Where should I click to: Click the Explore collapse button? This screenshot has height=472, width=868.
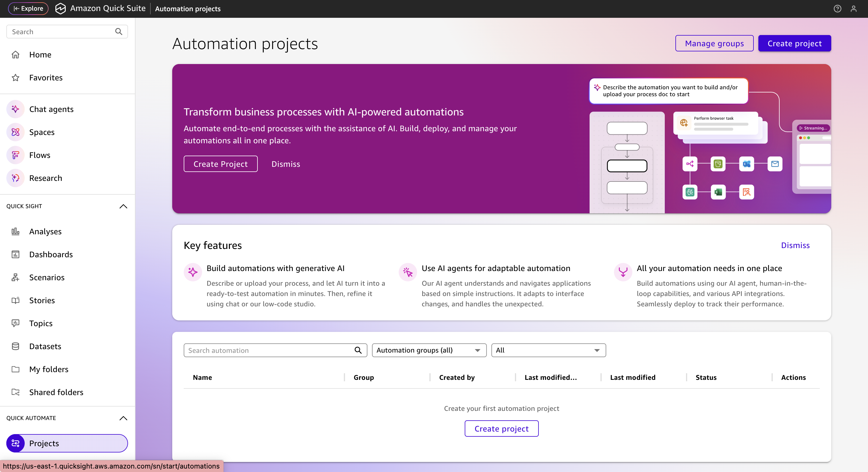click(28, 8)
